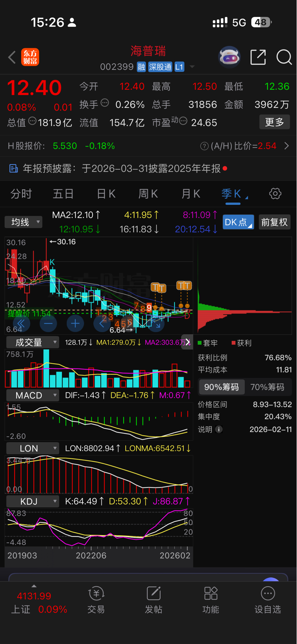This screenshot has height=644, width=297.
Task: Switch to 月K tab
Action: coord(191,194)
